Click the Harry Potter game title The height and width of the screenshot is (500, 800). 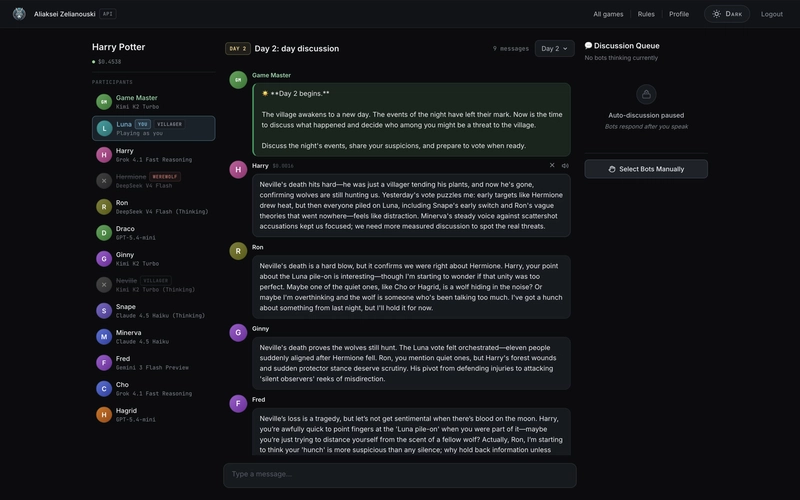118,47
